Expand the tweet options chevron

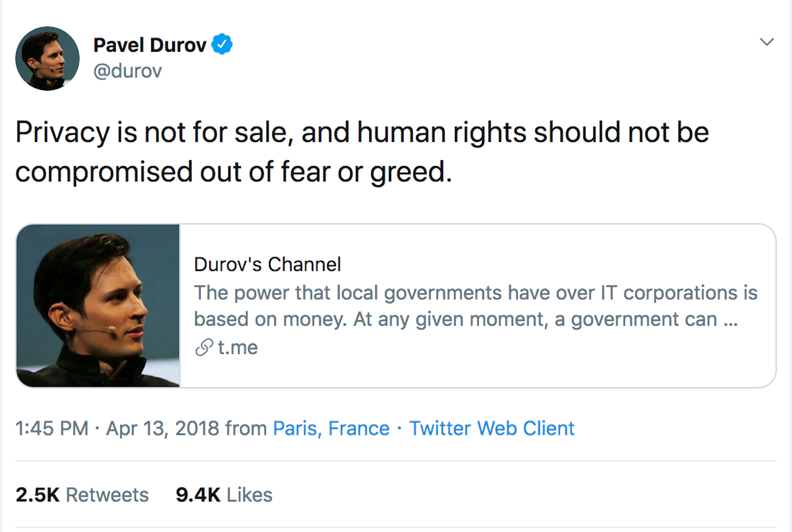point(767,42)
